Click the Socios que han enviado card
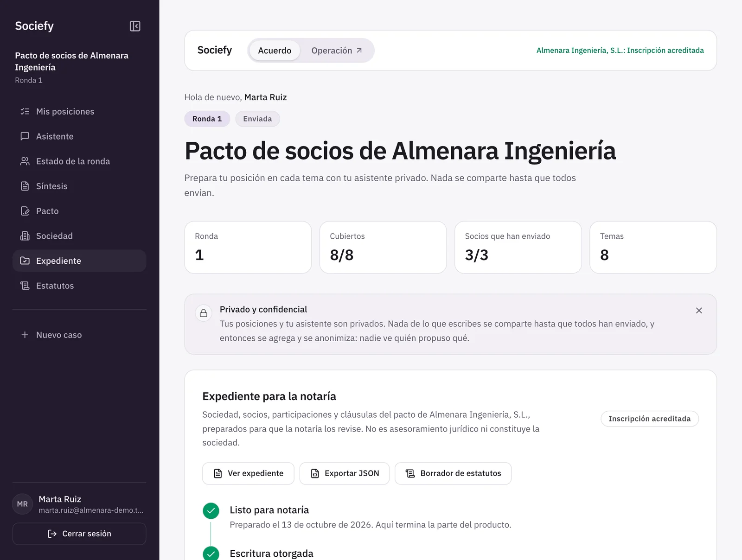This screenshot has width=742, height=560. point(518,247)
